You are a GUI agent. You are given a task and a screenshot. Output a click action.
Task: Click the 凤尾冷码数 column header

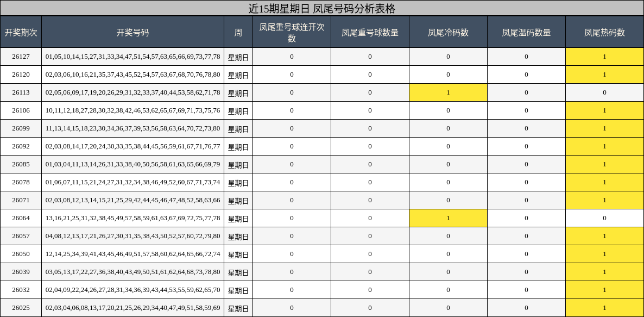448,32
